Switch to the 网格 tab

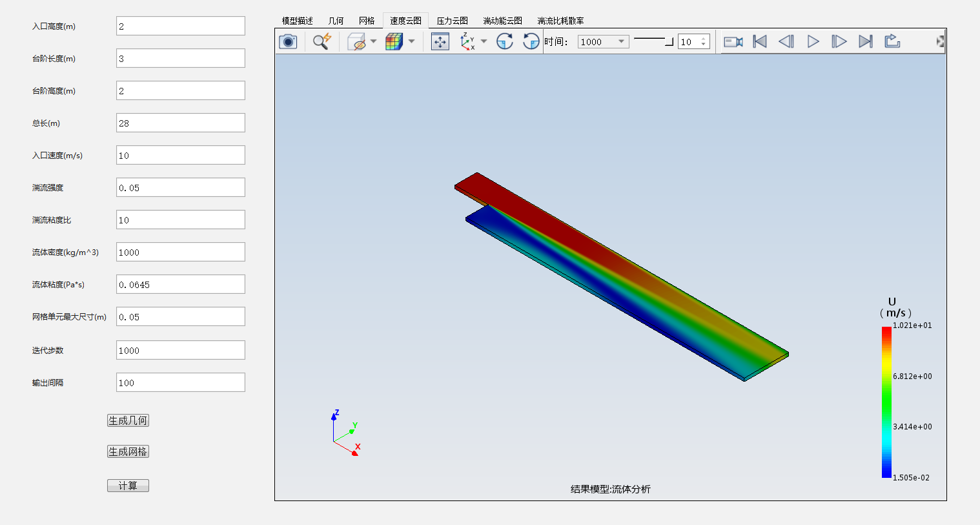point(367,21)
